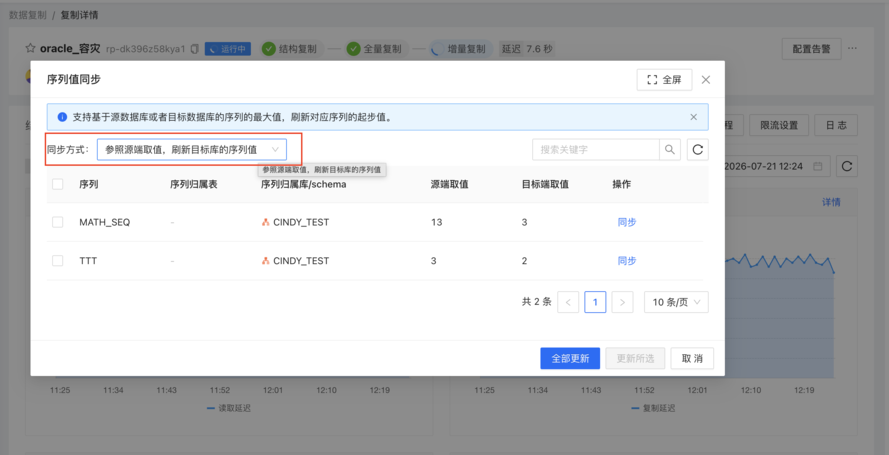This screenshot has height=455, width=889.
Task: Click MATH_SEQ sequence name
Action: 104,222
